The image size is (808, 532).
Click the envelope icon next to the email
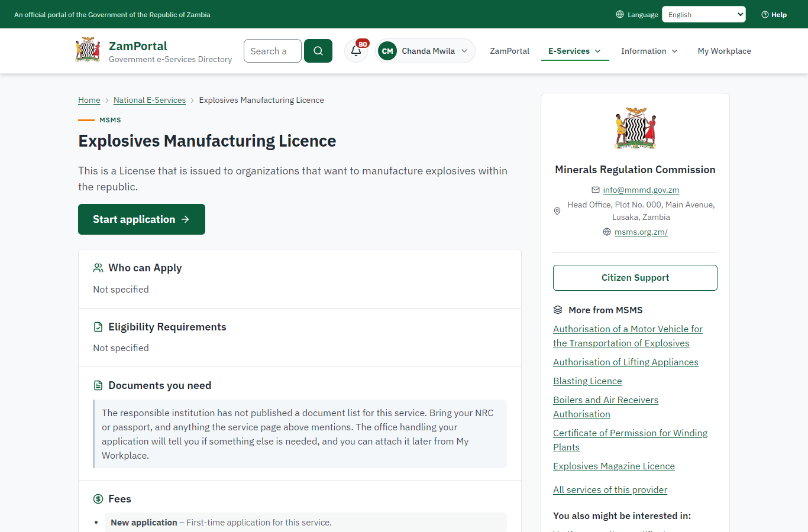tap(596, 190)
